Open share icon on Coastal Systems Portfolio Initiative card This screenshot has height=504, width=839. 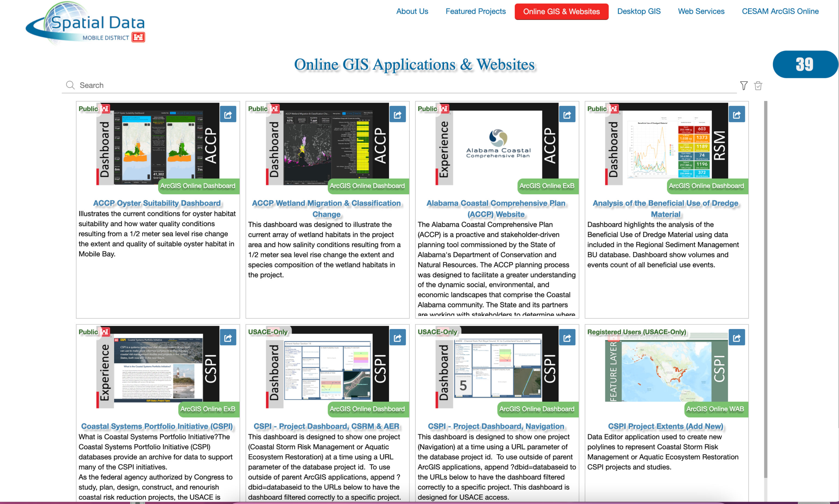(x=228, y=338)
